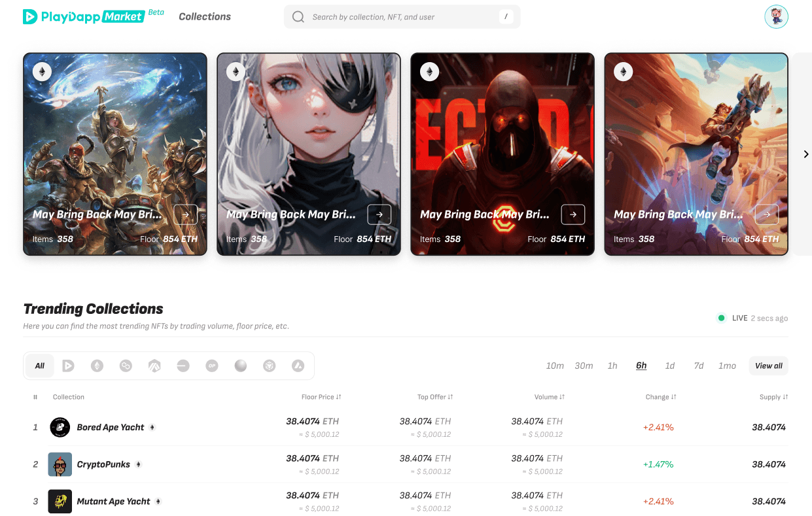Click the 'Collection' column header
The image size is (812, 516).
click(x=69, y=397)
